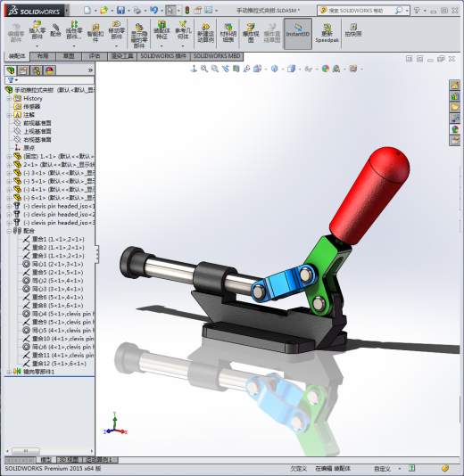Select the 同心1 (2<1>,3<1>) mate

[53, 264]
